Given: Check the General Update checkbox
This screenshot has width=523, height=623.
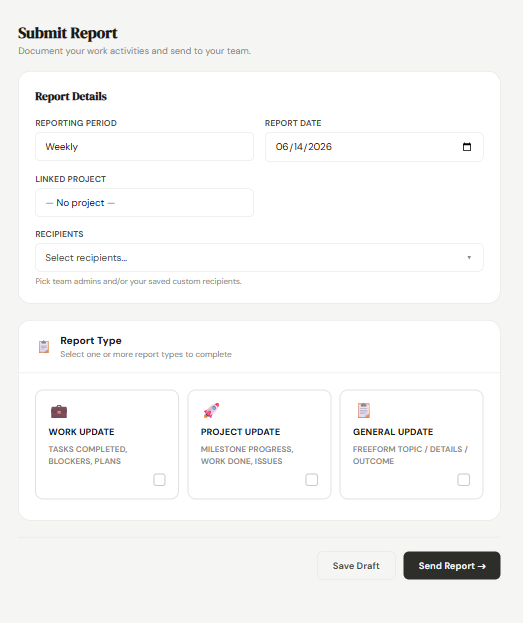Looking at the screenshot, I should pos(463,480).
